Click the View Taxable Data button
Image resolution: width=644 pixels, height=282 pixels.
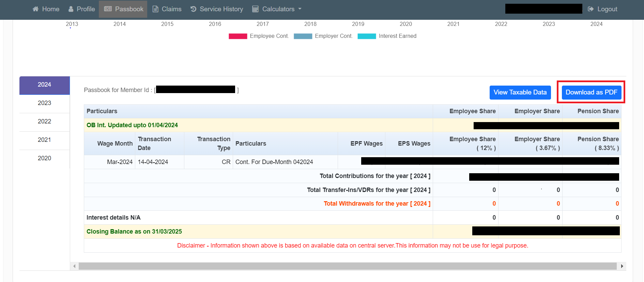pos(520,92)
